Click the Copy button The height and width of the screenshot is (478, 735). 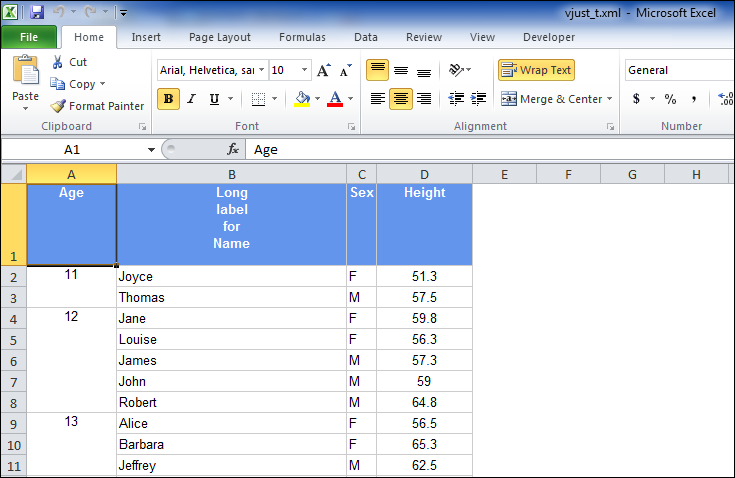(x=80, y=84)
